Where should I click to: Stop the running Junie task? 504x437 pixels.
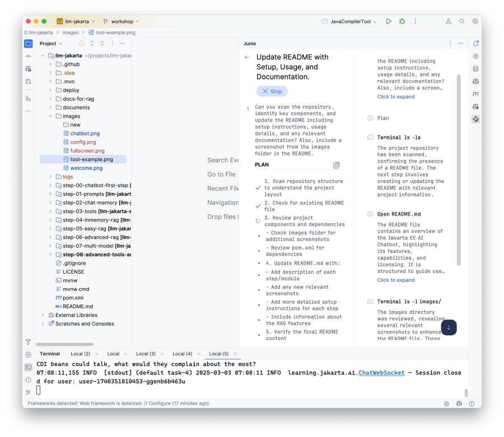tap(272, 92)
